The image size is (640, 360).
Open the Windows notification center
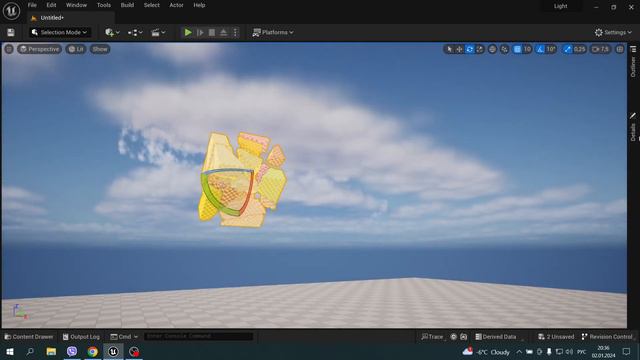tap(627, 351)
